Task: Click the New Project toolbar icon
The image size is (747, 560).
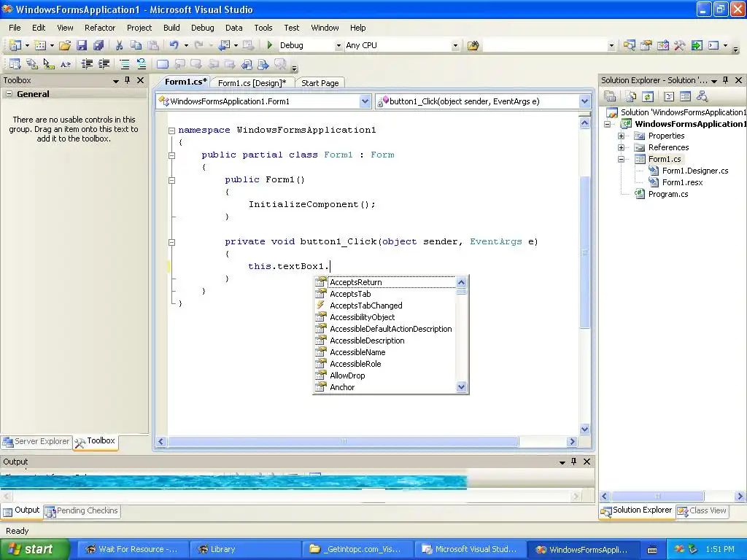Action: coord(15,45)
